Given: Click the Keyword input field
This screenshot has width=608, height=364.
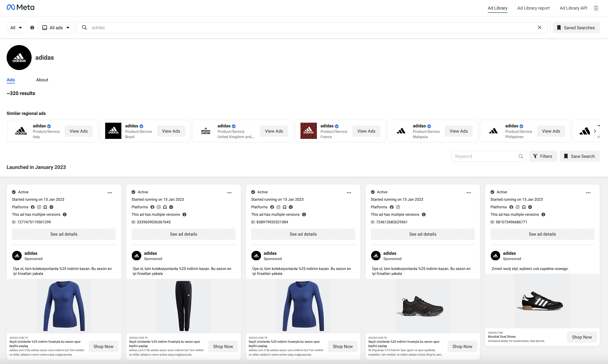Looking at the screenshot, I should click(x=484, y=156).
